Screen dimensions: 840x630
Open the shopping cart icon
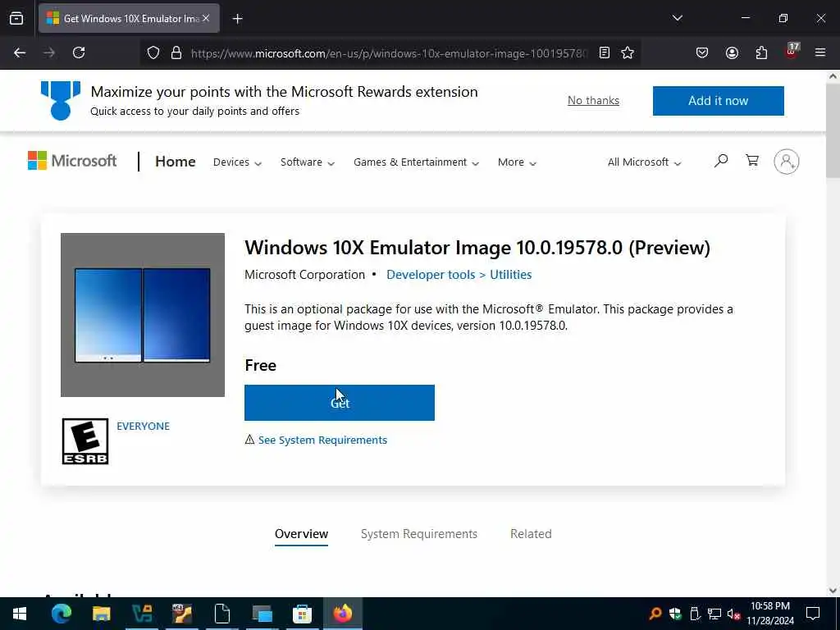[752, 160]
